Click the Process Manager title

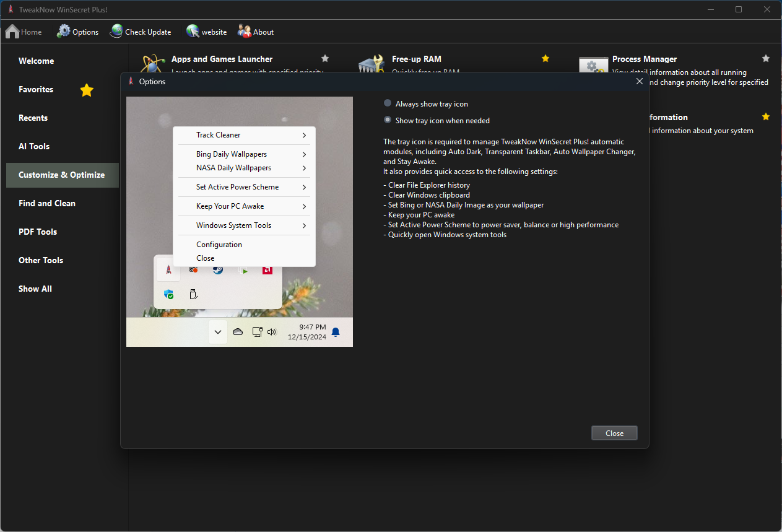(644, 59)
